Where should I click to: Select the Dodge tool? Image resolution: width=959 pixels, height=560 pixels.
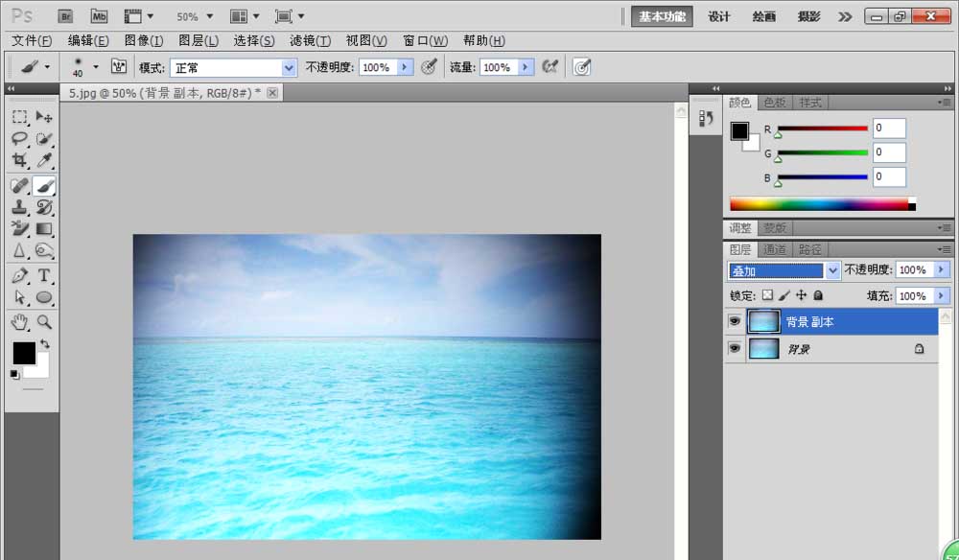[x=44, y=250]
